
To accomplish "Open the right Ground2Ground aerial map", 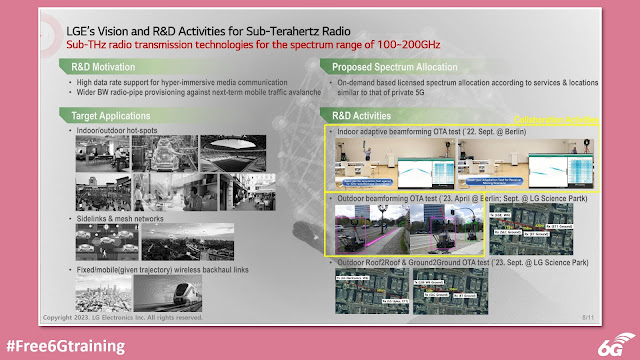I will (450, 291).
